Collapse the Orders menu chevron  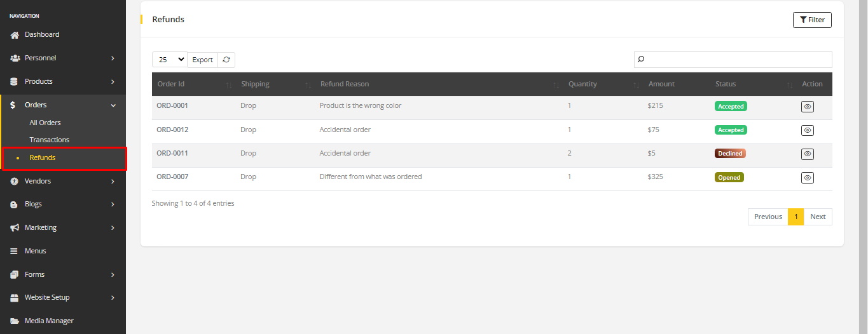tap(113, 105)
